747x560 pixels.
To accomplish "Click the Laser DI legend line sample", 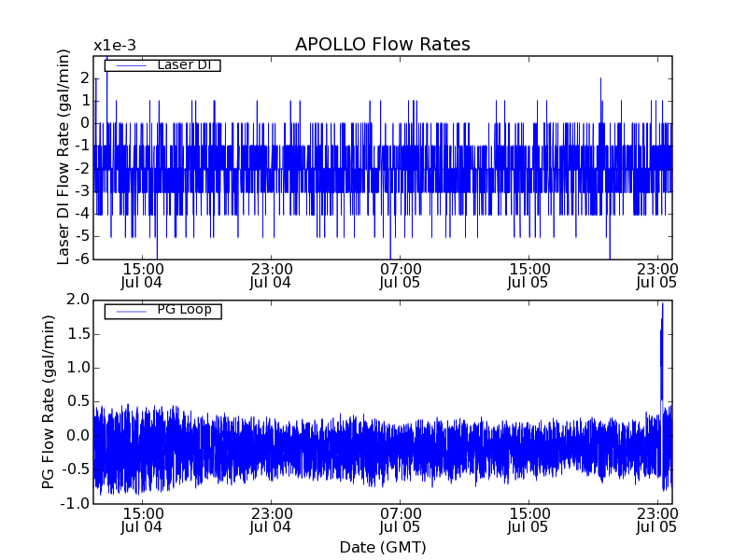I will 131,65.
